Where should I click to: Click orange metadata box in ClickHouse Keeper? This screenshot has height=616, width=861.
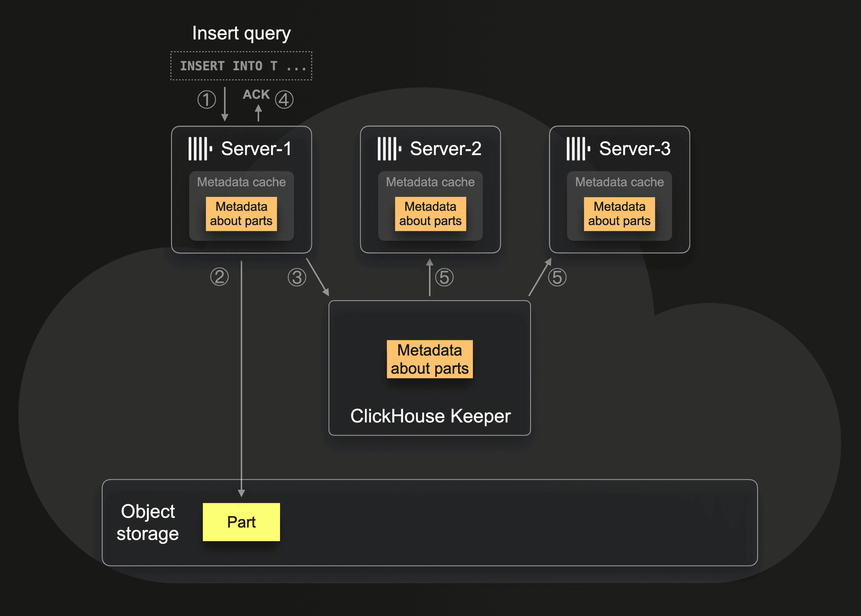430,359
